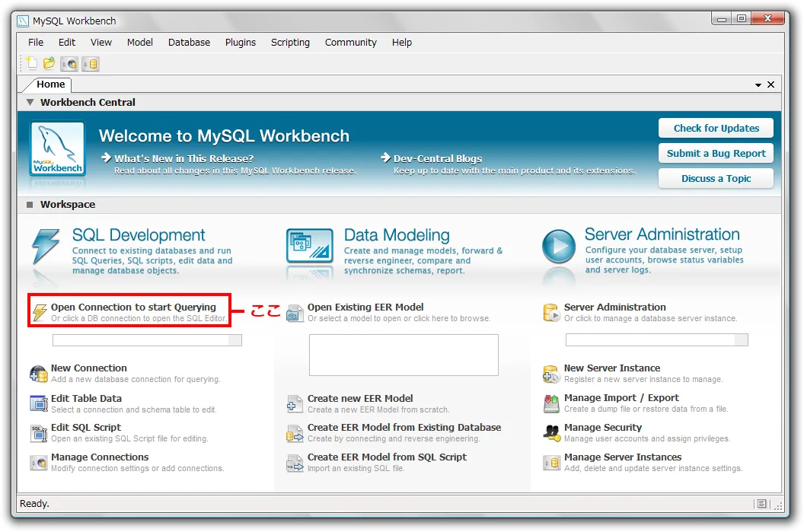Collapse the Workbench Central section

pyautogui.click(x=30, y=102)
